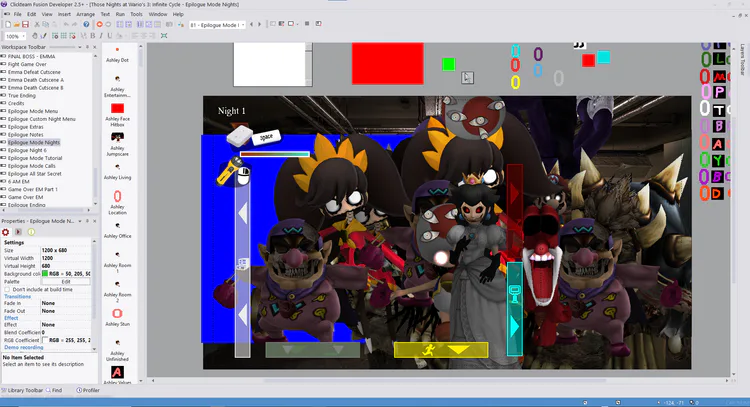
Task: Open the Run menu
Action: [120, 14]
